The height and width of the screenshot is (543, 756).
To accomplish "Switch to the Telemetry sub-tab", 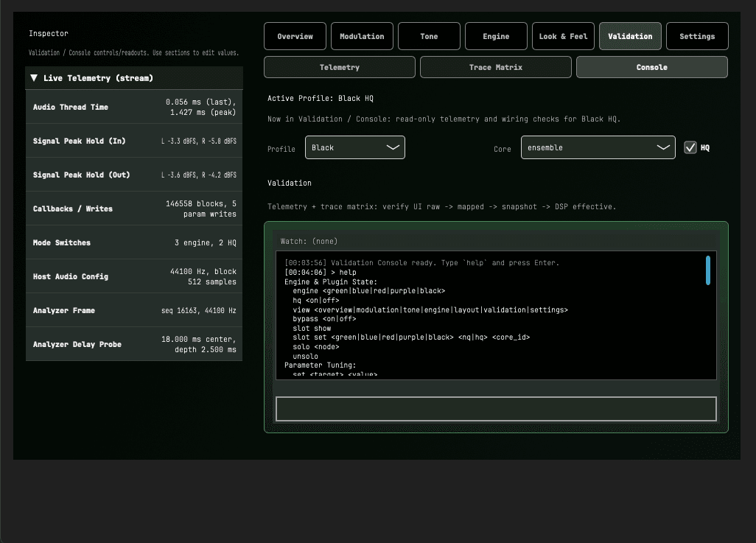I will pos(339,66).
